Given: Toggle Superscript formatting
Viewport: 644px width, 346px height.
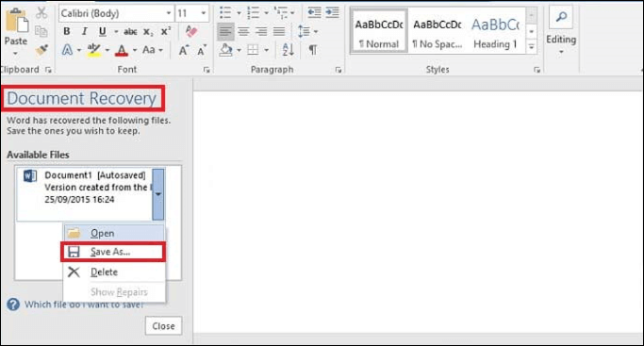Looking at the screenshot, I should pyautogui.click(x=166, y=31).
